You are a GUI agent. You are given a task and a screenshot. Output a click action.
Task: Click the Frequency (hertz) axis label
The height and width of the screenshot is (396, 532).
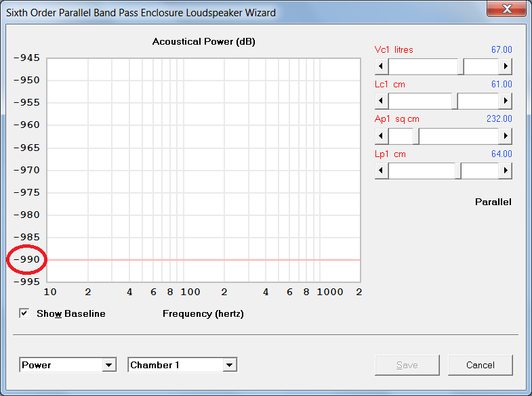pyautogui.click(x=203, y=313)
